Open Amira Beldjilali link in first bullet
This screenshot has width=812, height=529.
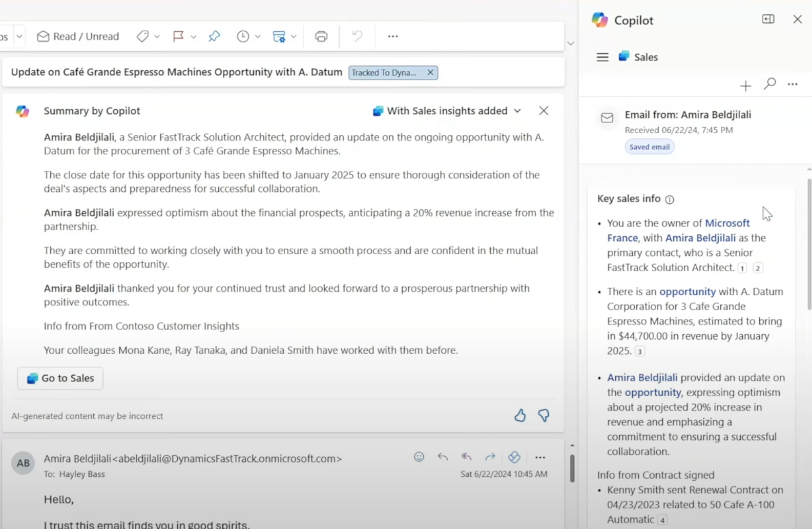[700, 238]
